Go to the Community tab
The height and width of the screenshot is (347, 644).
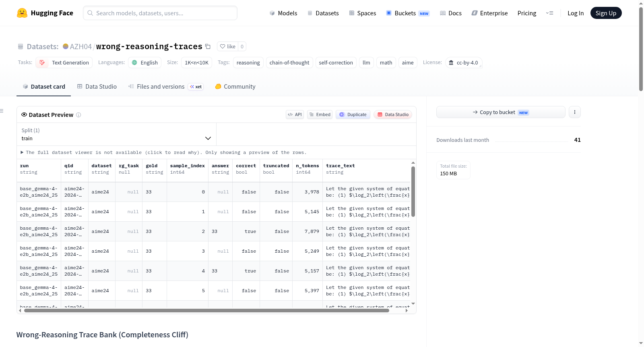tap(235, 87)
